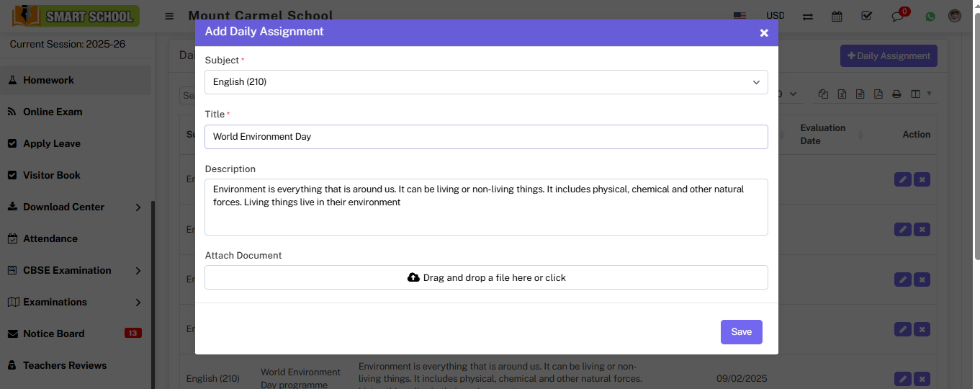Viewport: 980px width, 389px height.
Task: Open Notice Board from the sidebar
Action: (x=54, y=334)
